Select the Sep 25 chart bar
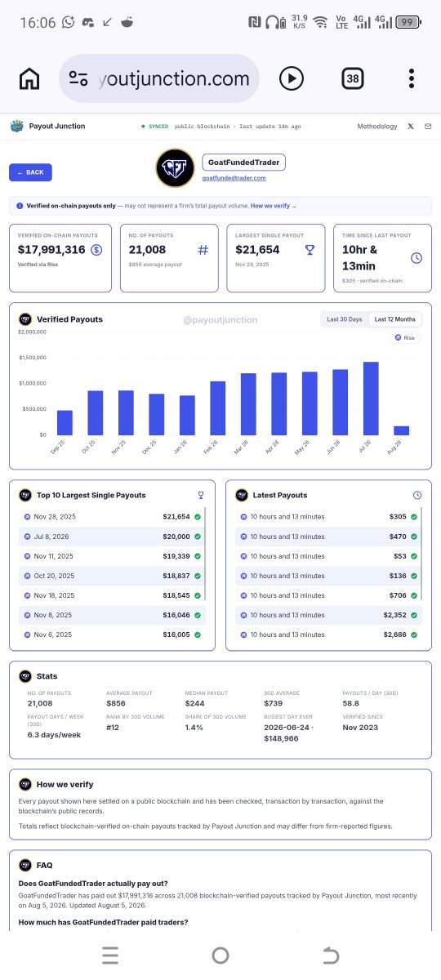 click(65, 422)
